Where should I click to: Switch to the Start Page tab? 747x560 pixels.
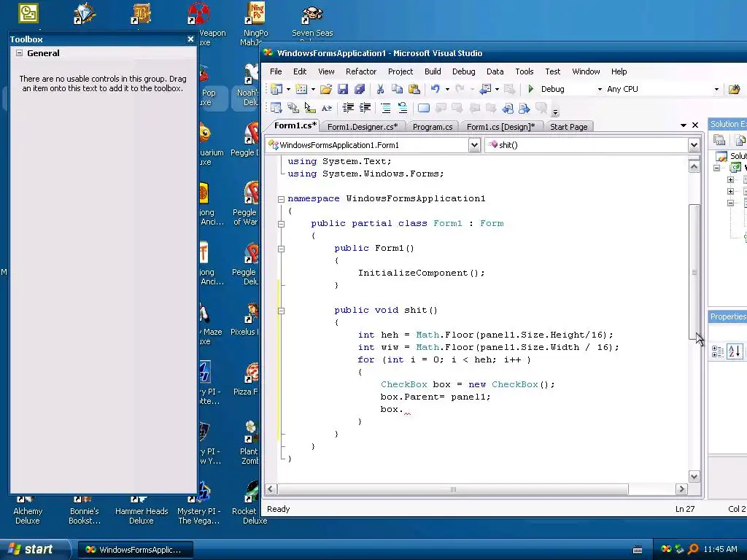[568, 127]
